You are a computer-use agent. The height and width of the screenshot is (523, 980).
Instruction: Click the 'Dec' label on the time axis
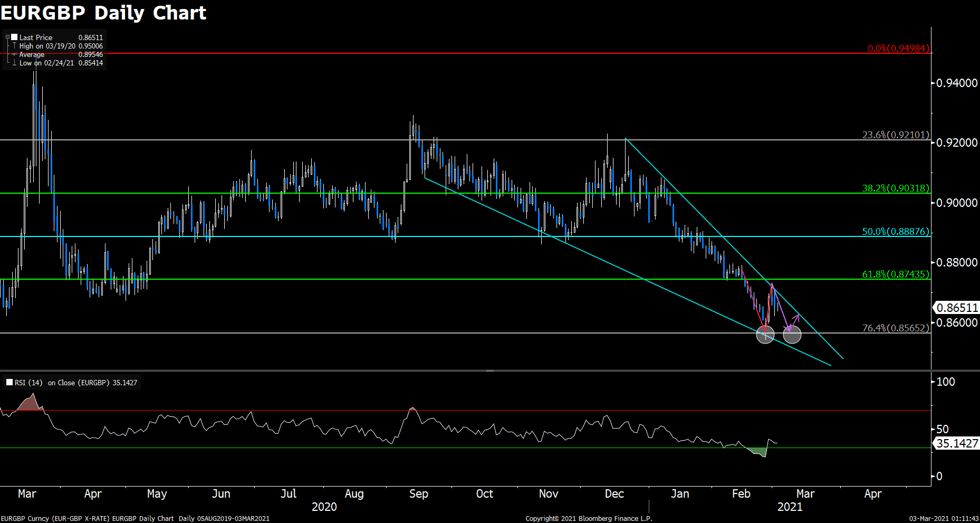tap(614, 494)
